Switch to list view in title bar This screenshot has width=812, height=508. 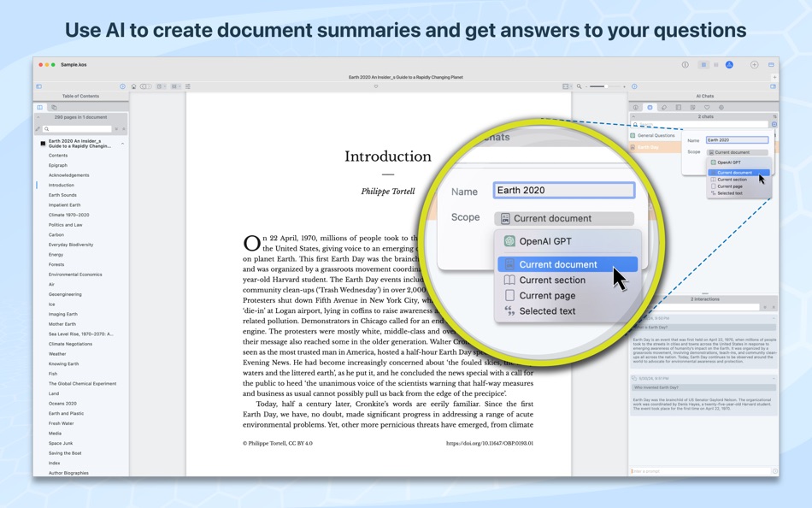tap(716, 64)
